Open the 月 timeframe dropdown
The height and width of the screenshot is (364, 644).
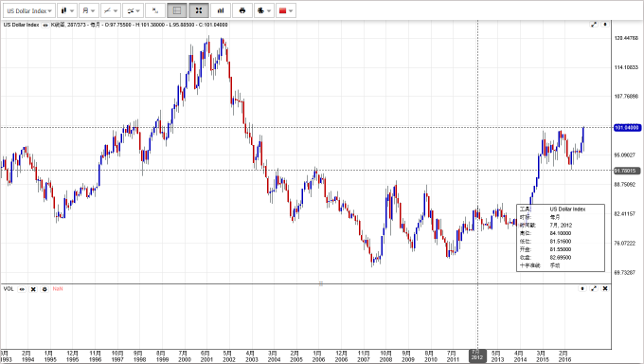tap(89, 10)
